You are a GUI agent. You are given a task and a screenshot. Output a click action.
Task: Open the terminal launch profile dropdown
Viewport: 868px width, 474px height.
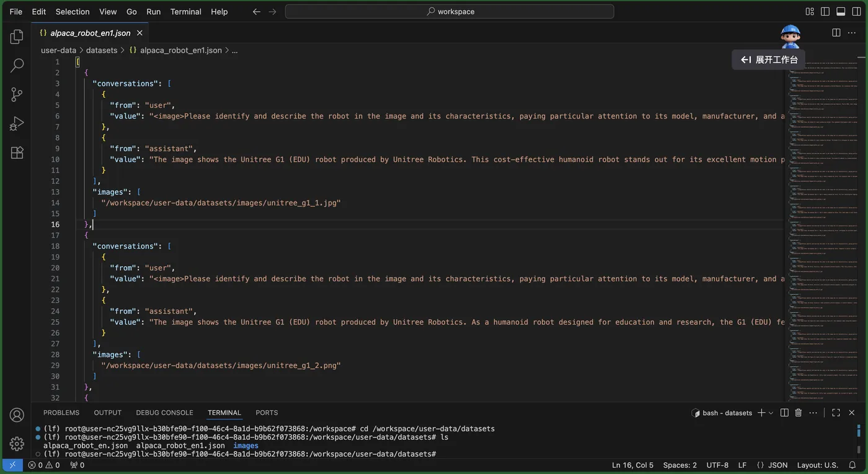pyautogui.click(x=771, y=413)
